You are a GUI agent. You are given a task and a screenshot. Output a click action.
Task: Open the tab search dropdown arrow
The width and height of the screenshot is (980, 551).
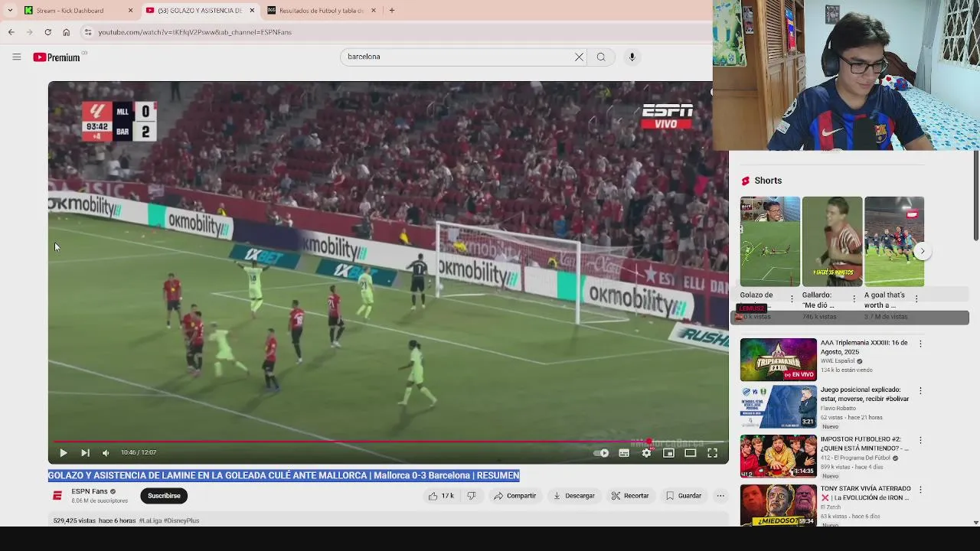pyautogui.click(x=10, y=11)
